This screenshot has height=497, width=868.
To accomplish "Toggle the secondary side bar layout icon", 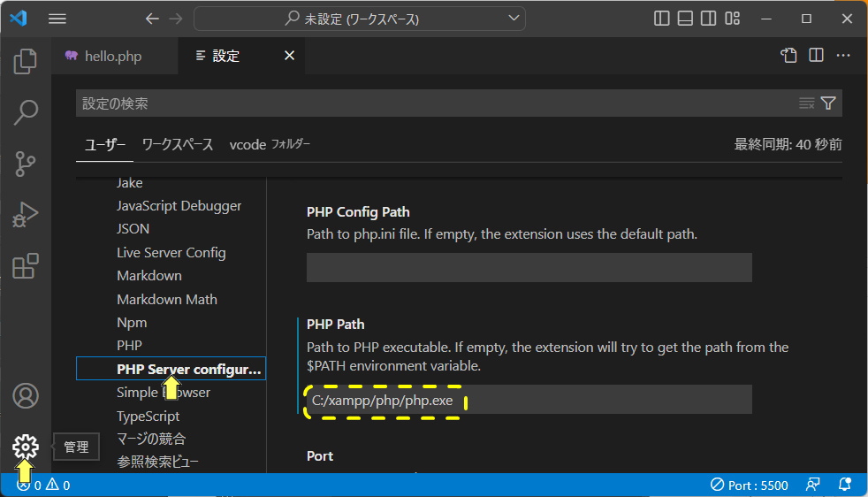I will click(708, 19).
